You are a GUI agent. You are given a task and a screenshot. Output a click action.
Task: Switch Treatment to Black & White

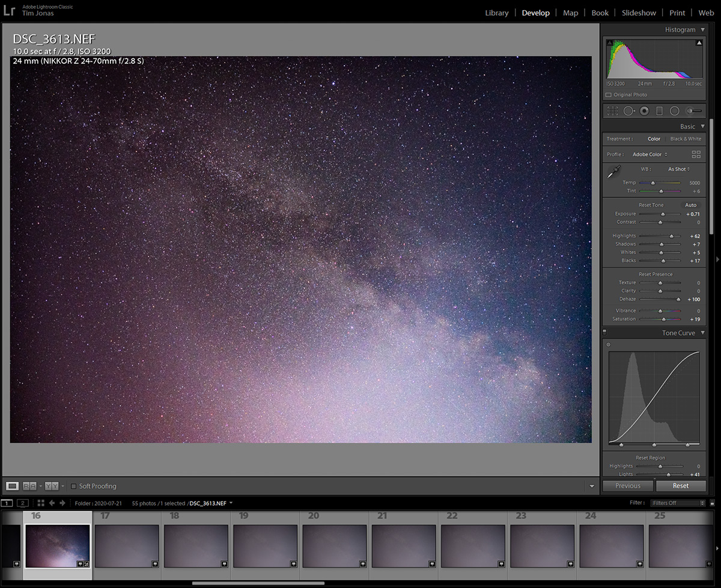coord(686,139)
